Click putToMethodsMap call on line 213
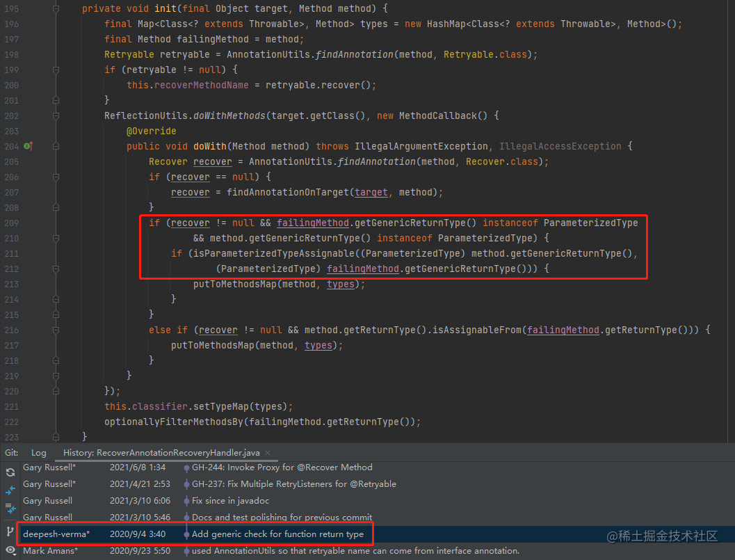The image size is (735, 560). (x=235, y=285)
